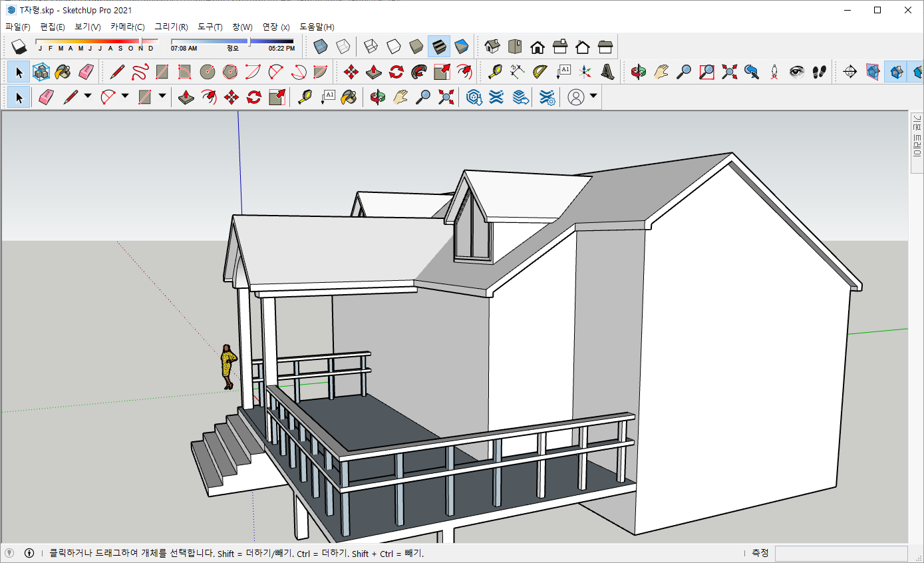Expand the Rectangle tool dropdown arrow
This screenshot has width=924, height=563.
coord(162,97)
